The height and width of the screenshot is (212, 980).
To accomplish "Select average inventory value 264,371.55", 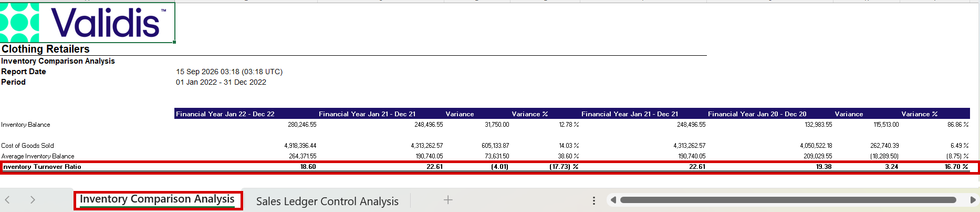I will pyautogui.click(x=303, y=156).
